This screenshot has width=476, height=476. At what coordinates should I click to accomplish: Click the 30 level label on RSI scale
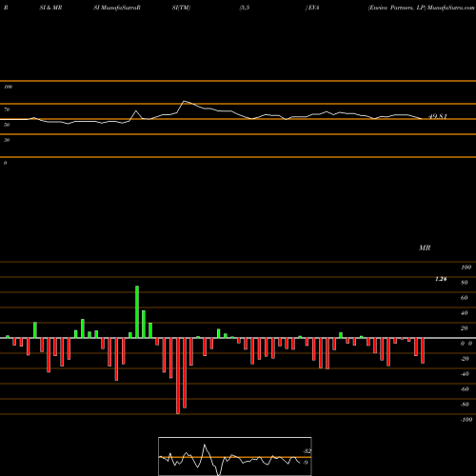pos(7,140)
